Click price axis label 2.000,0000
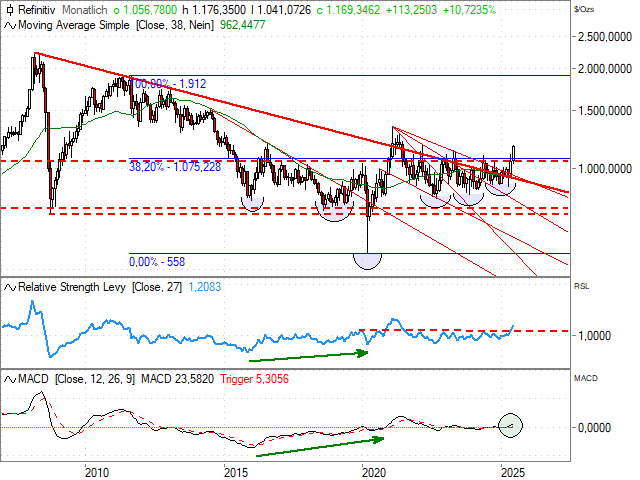 tap(605, 69)
